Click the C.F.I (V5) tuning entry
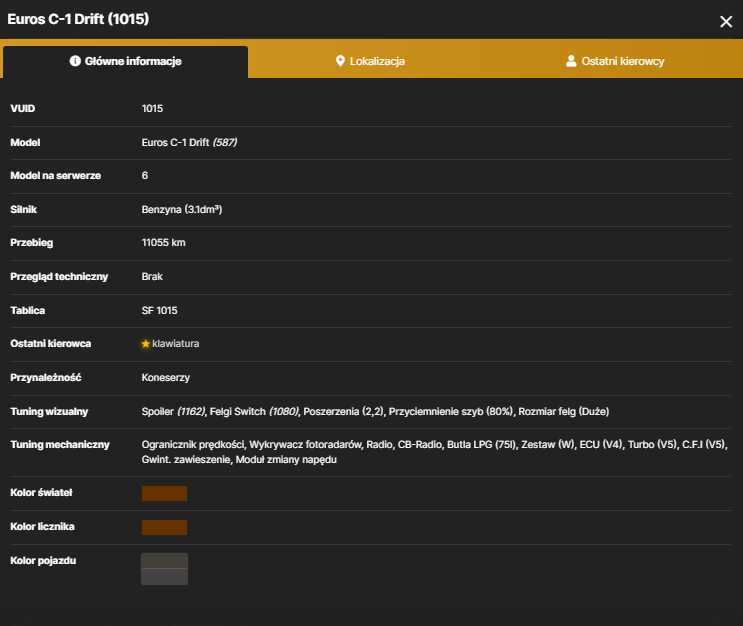 coord(704,445)
